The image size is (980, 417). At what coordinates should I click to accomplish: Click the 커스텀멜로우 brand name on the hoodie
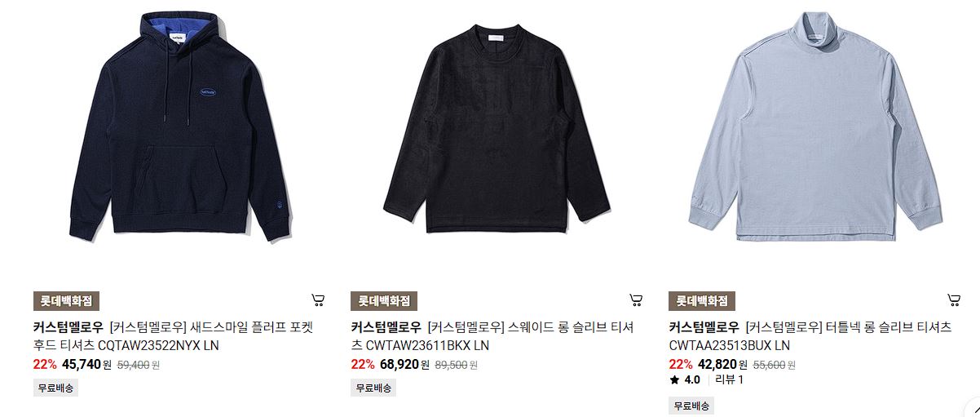[68, 327]
